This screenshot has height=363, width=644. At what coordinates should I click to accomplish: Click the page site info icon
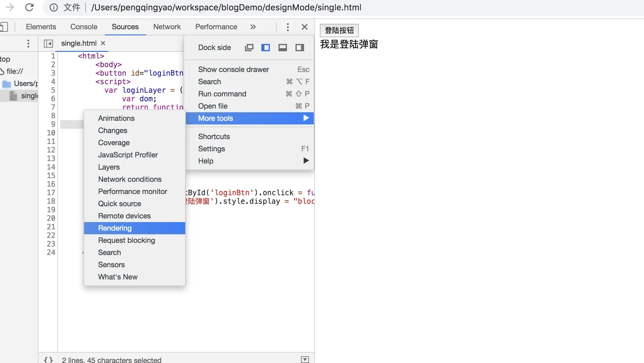[x=54, y=7]
